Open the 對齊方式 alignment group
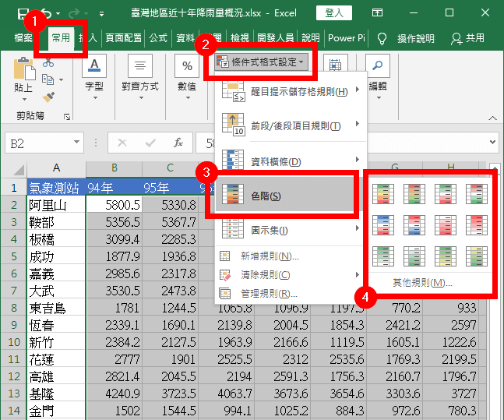The height and width of the screenshot is (420, 504). [x=140, y=77]
